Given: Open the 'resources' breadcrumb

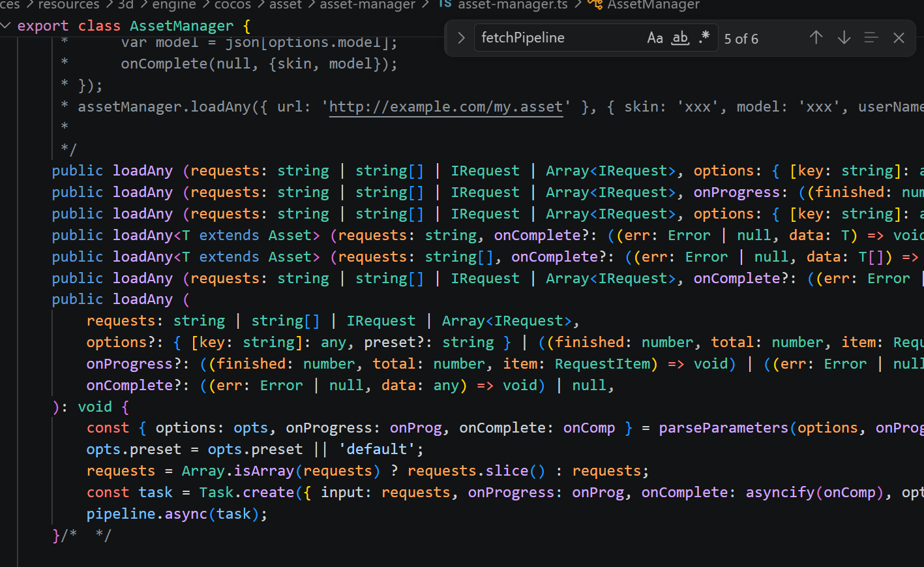Looking at the screenshot, I should point(68,5).
